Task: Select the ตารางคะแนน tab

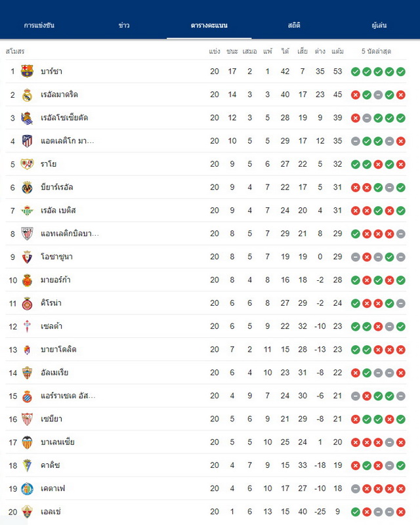Action: [209, 25]
